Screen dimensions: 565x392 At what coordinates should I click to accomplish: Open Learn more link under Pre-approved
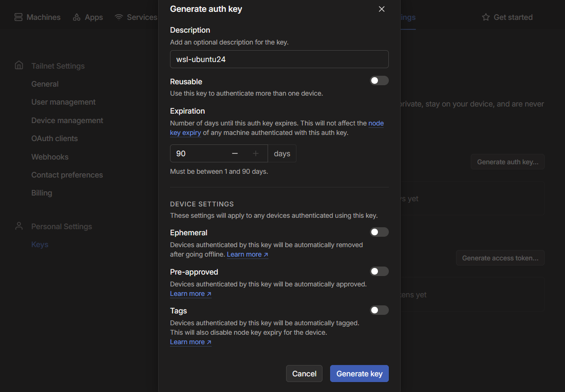point(190,294)
